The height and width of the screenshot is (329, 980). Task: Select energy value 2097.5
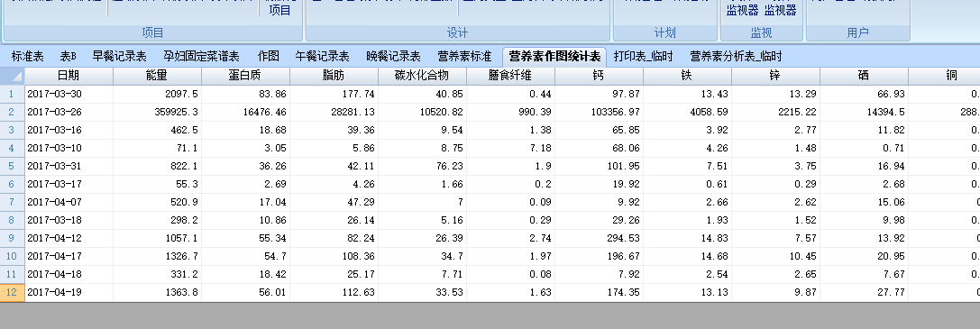tap(157, 95)
